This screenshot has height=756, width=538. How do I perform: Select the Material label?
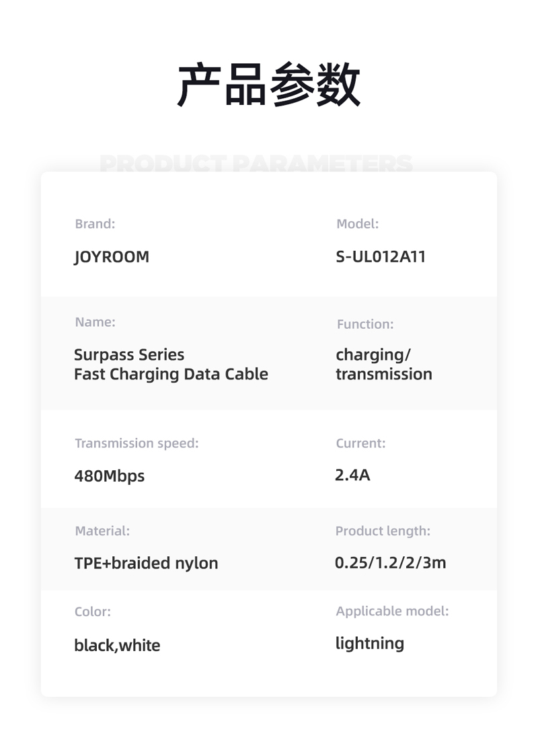pos(102,531)
